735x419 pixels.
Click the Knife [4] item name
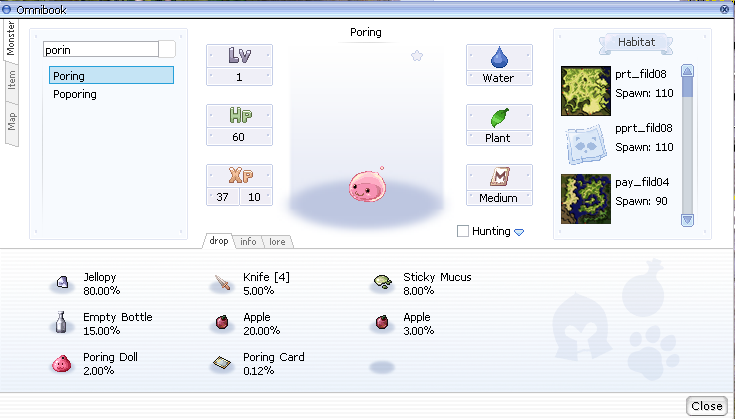(266, 277)
